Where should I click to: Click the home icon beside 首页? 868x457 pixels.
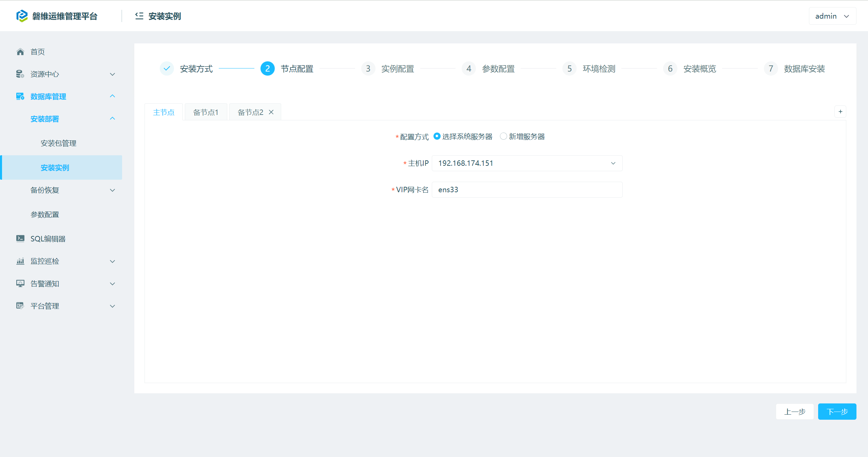20,52
